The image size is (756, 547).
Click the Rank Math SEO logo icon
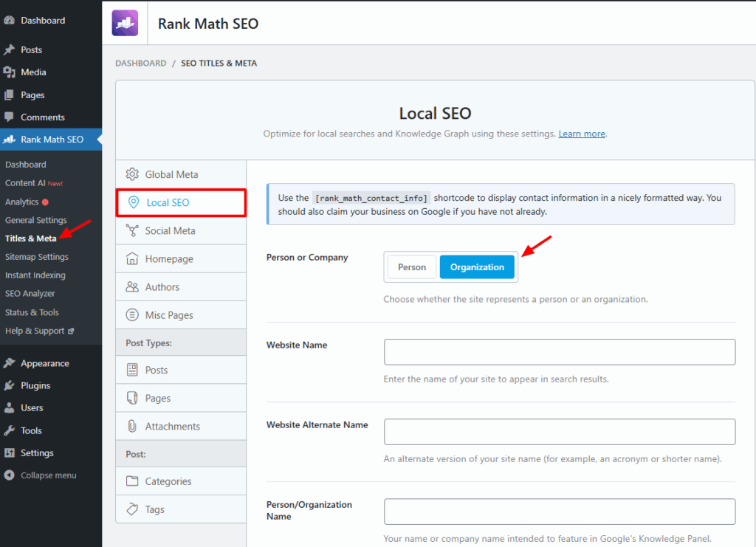[125, 23]
